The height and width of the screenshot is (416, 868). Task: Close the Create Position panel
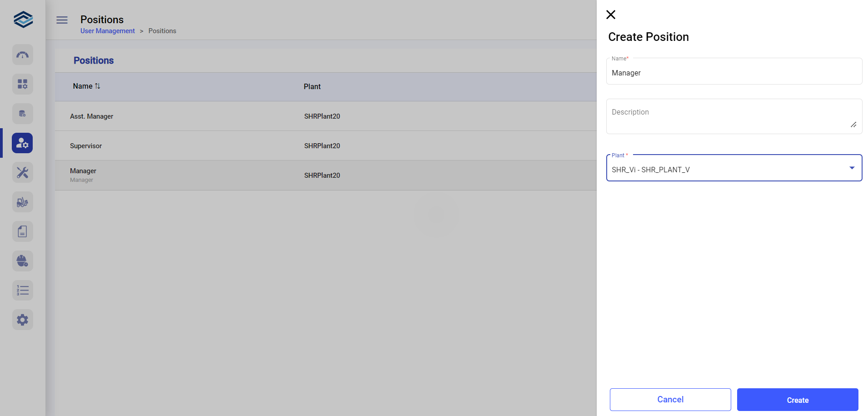[x=611, y=15]
